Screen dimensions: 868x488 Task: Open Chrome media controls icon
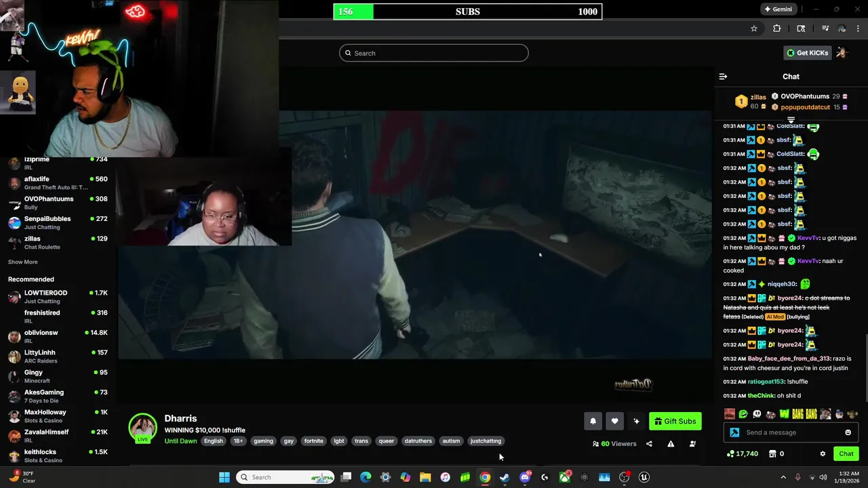pos(825,28)
